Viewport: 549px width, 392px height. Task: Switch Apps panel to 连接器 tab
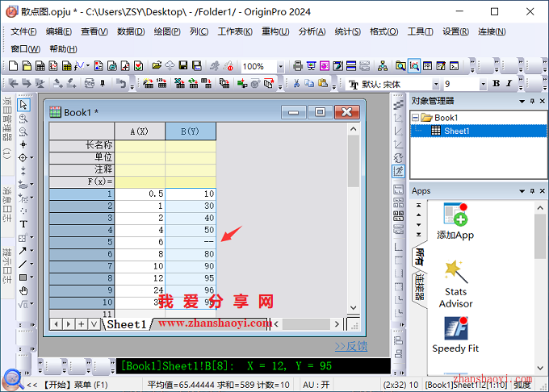420,288
